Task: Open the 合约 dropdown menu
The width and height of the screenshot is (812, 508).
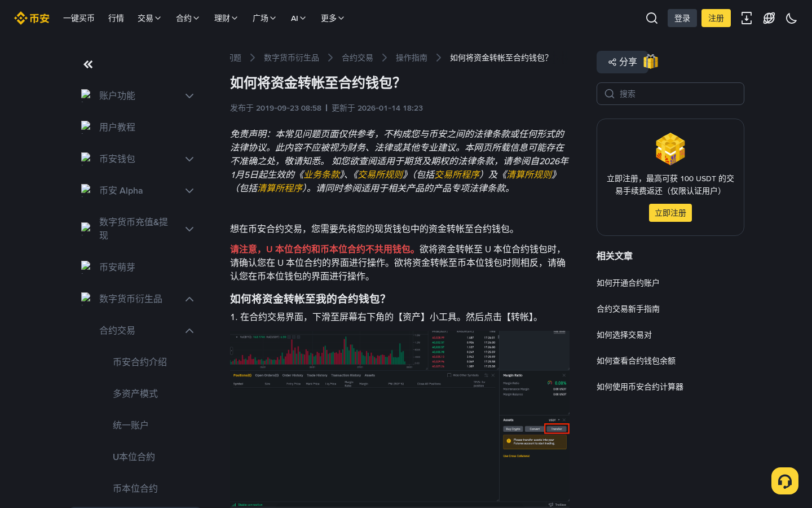Action: click(x=188, y=18)
